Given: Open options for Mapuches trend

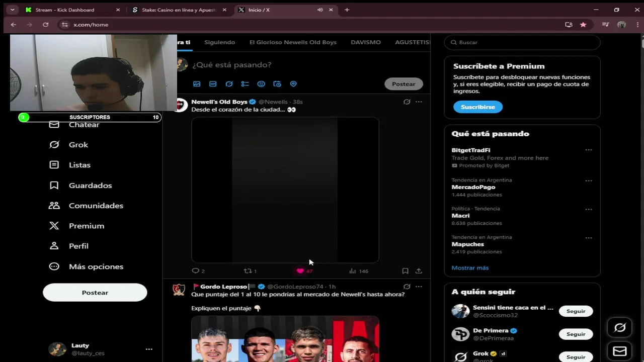Looking at the screenshot, I should (x=589, y=238).
